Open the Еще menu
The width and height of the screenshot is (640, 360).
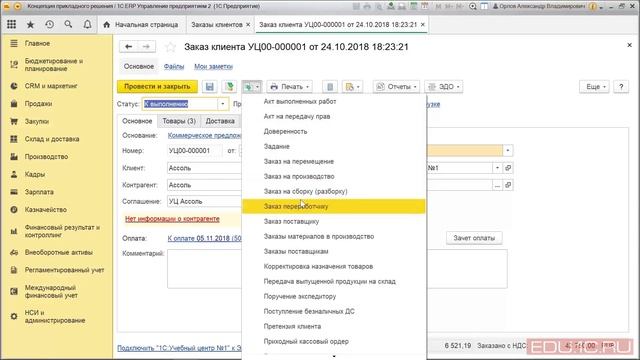[595, 87]
